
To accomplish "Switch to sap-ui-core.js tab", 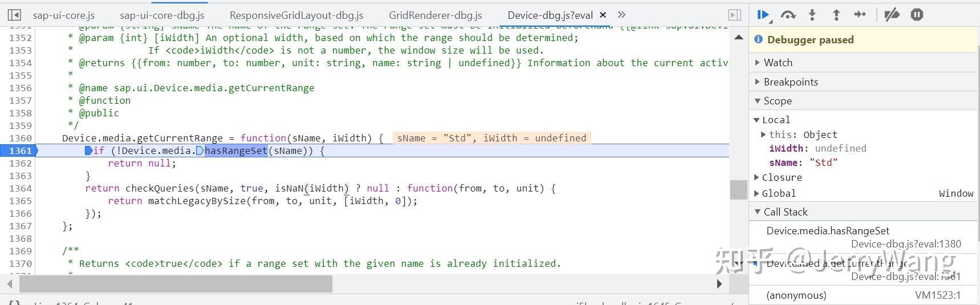I will point(64,15).
